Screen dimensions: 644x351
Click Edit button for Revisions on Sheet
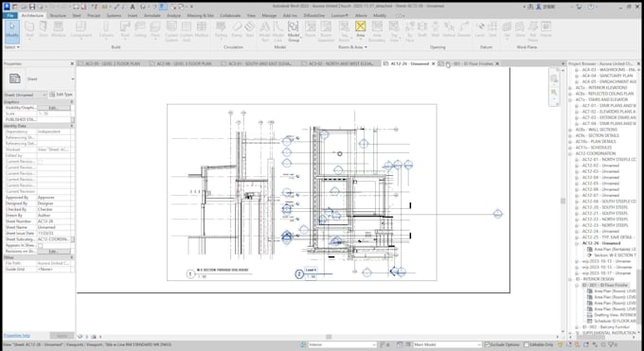point(54,252)
